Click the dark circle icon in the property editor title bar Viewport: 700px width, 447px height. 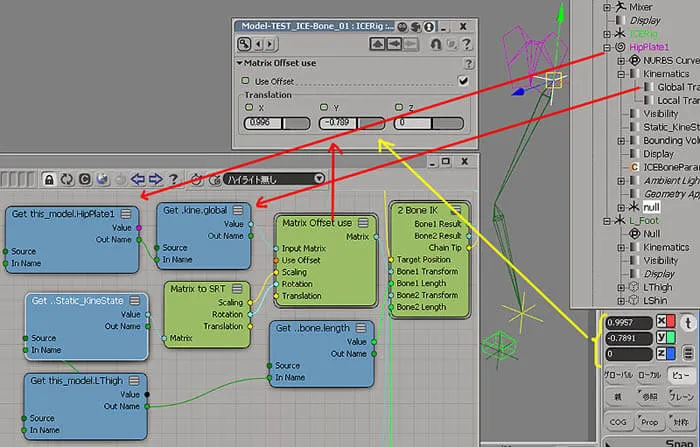click(429, 27)
